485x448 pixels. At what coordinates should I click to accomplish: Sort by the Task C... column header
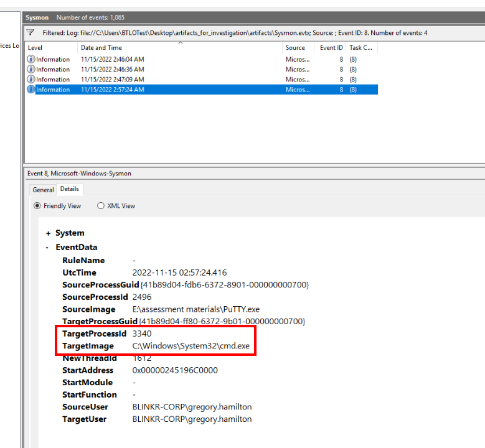click(x=362, y=48)
